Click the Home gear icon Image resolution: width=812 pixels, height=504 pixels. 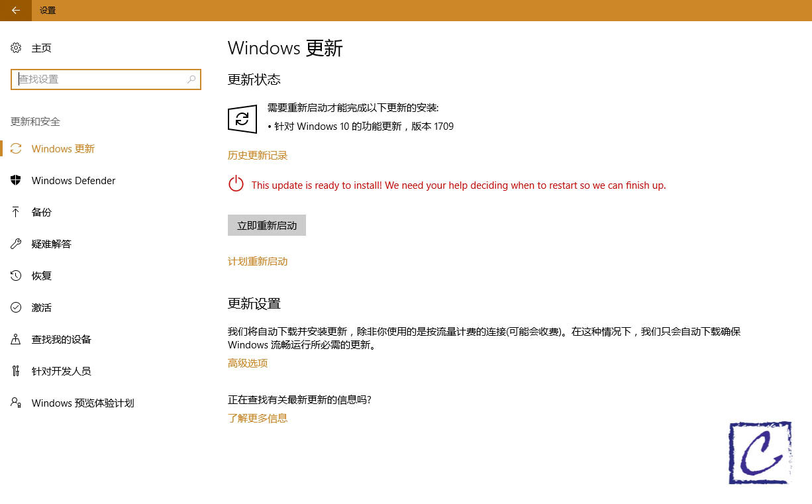16,48
